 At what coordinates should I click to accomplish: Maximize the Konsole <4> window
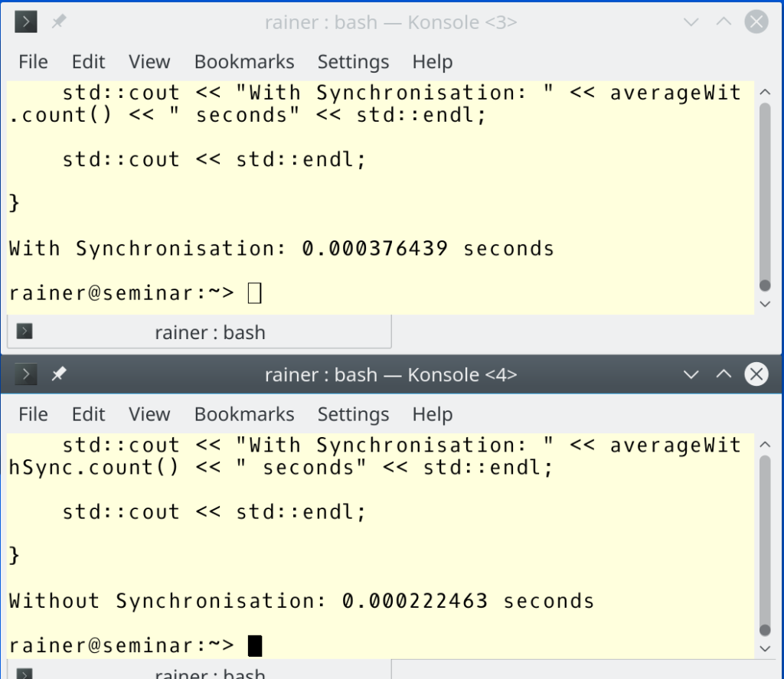point(724,374)
